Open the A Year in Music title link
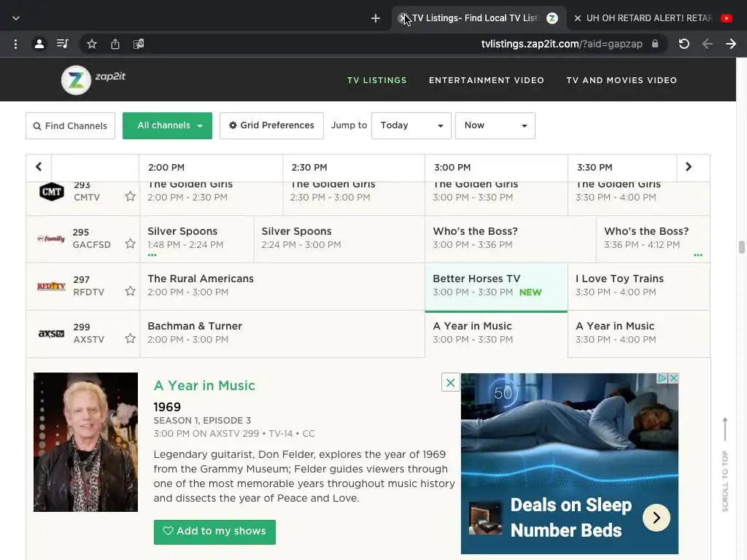Image resolution: width=747 pixels, height=560 pixels. [x=204, y=385]
